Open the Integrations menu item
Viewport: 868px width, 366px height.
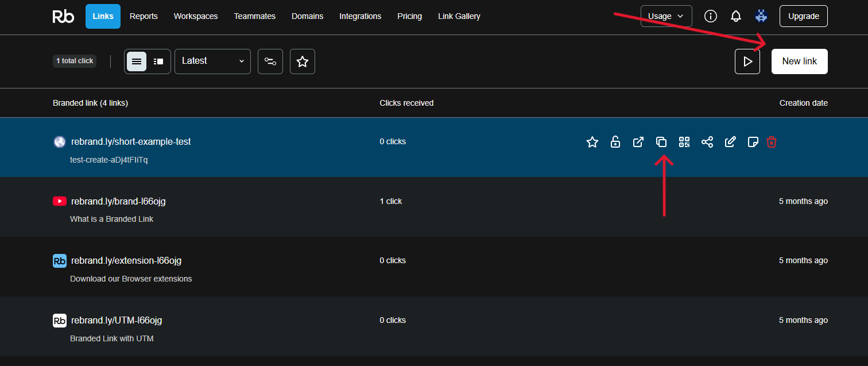point(360,16)
